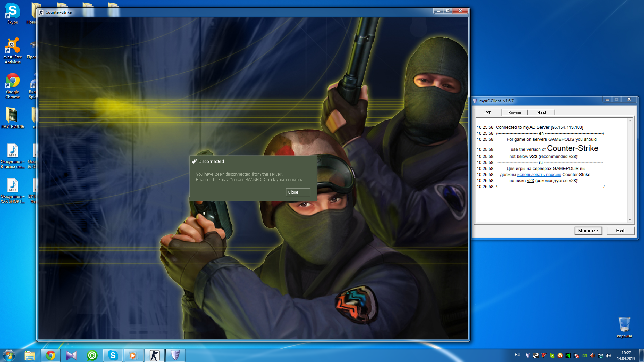Close the Disconnected dialog
644x362 pixels.
298,192
